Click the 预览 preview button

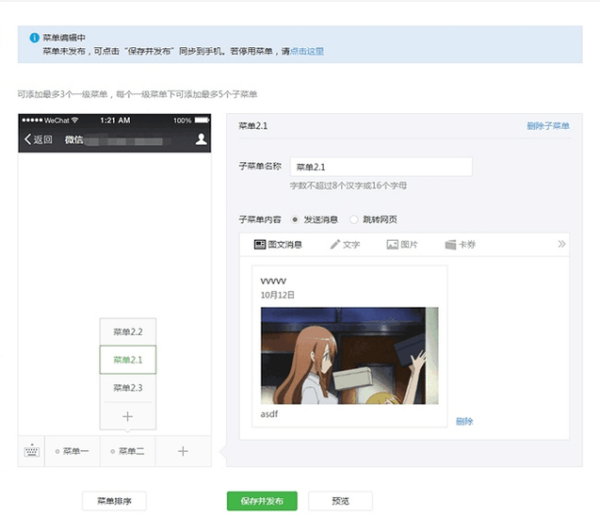tap(340, 500)
